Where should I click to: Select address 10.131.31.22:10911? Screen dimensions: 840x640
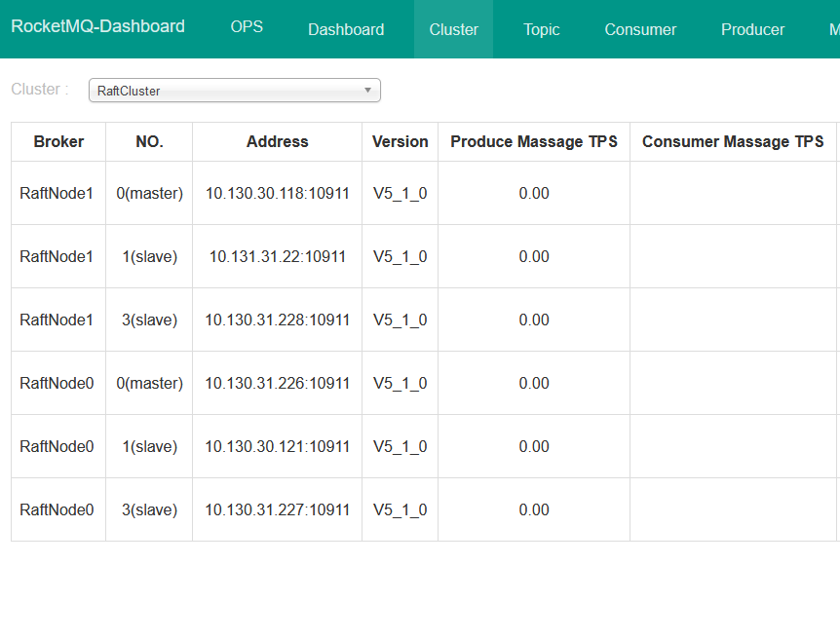click(x=278, y=256)
